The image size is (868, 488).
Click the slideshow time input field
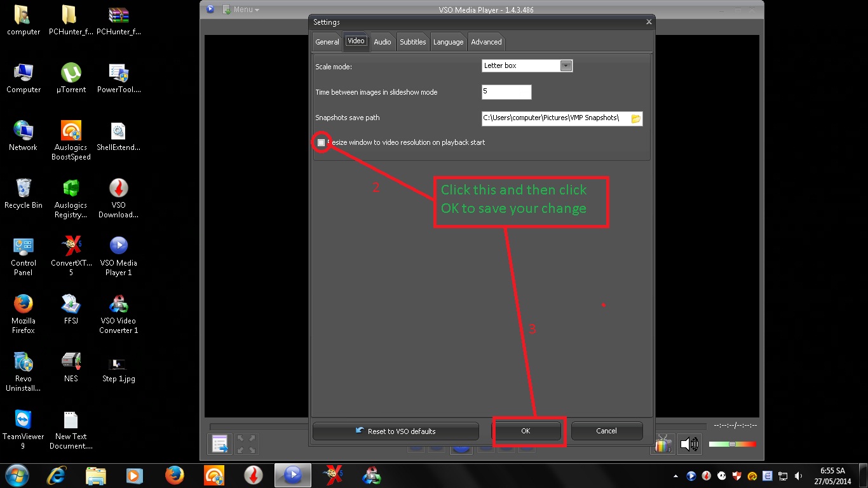506,91
